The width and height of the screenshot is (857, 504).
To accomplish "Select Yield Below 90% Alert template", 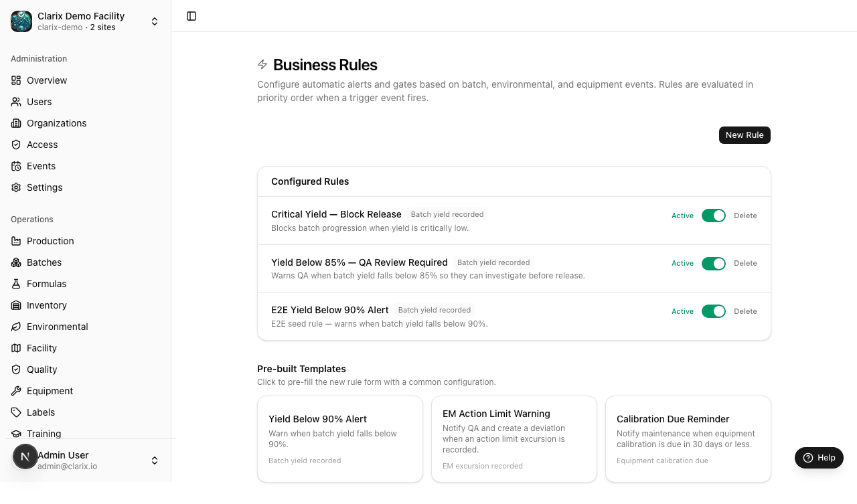I will tap(340, 439).
